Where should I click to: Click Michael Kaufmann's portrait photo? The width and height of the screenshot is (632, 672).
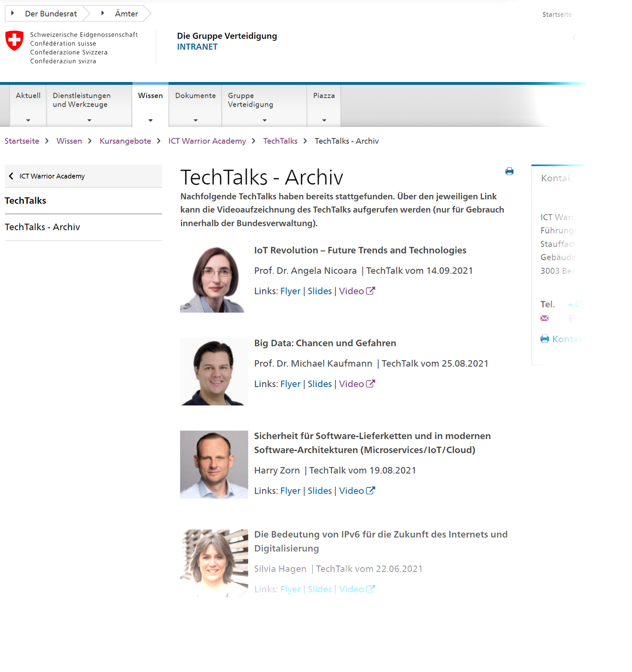click(x=214, y=371)
